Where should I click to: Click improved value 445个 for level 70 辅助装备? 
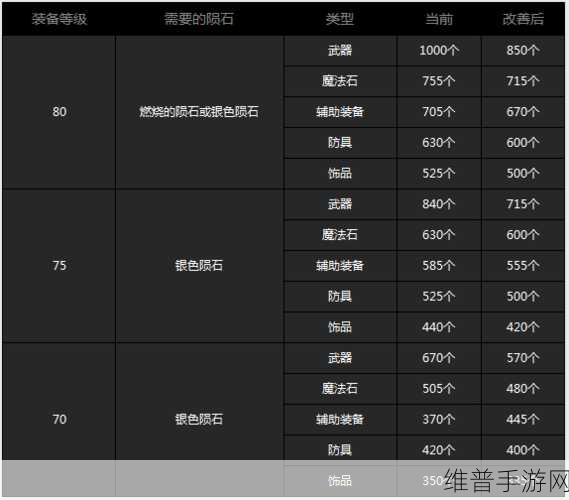523,419
